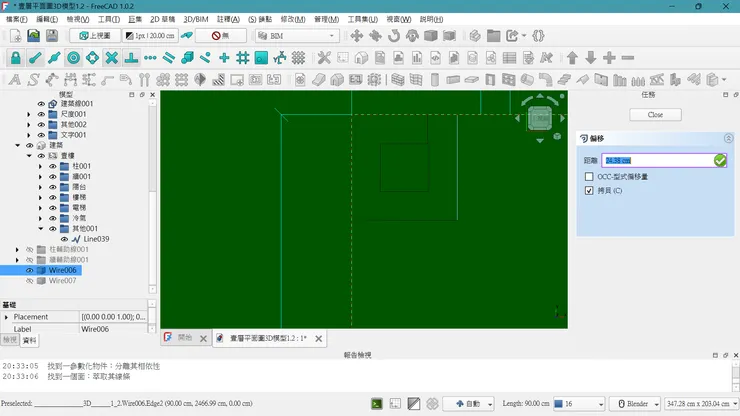Open the 2D 草稿 menu
Screen dimensions: 740x416
point(162,19)
